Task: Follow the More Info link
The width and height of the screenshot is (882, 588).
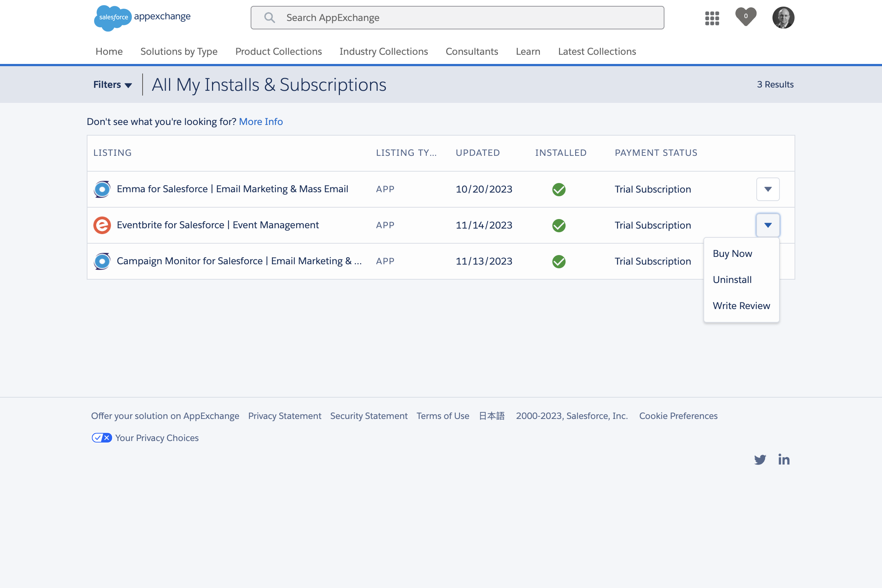Action: tap(261, 122)
